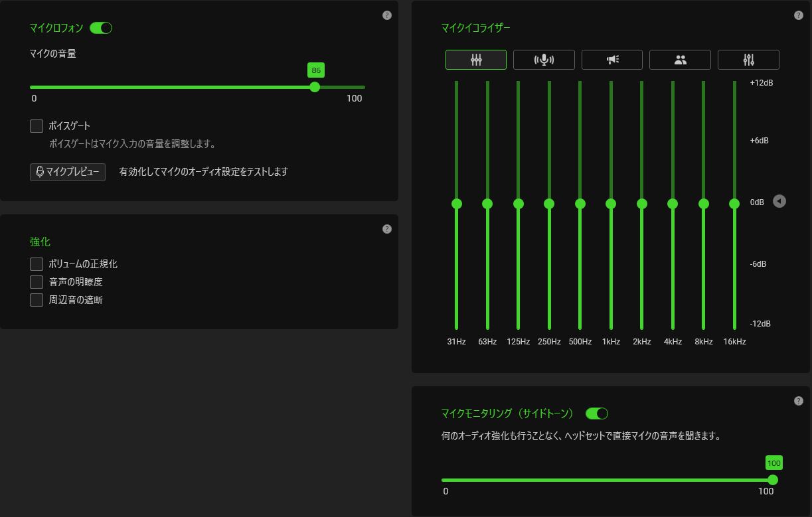
Task: Enable the 音声の明瞭度 checkbox
Action: (x=37, y=282)
